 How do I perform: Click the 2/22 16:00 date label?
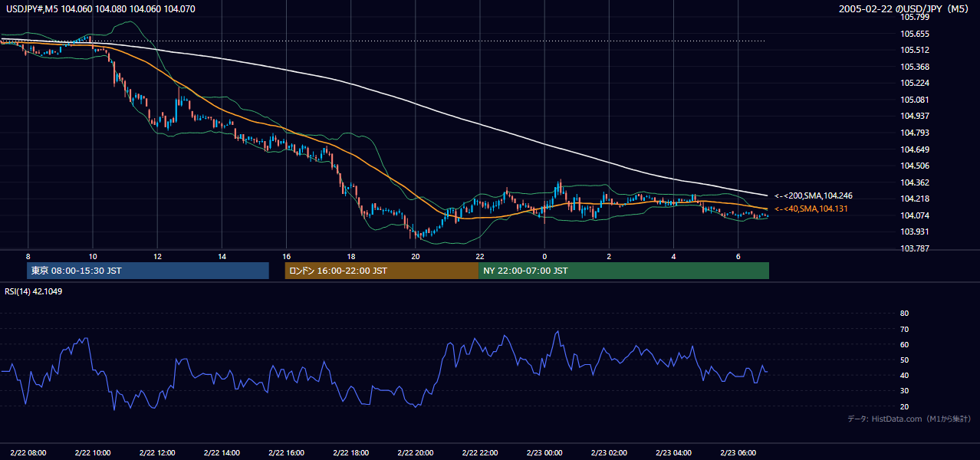(286, 452)
